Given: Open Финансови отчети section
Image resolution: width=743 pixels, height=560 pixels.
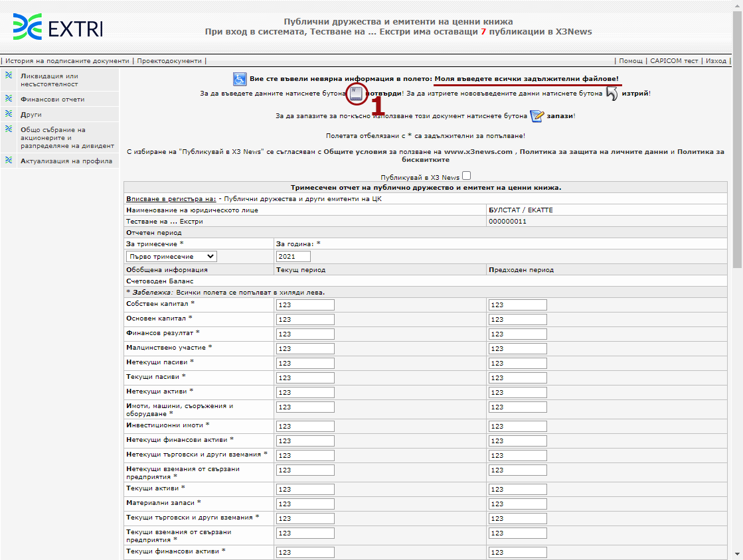Looking at the screenshot, I should (x=52, y=100).
